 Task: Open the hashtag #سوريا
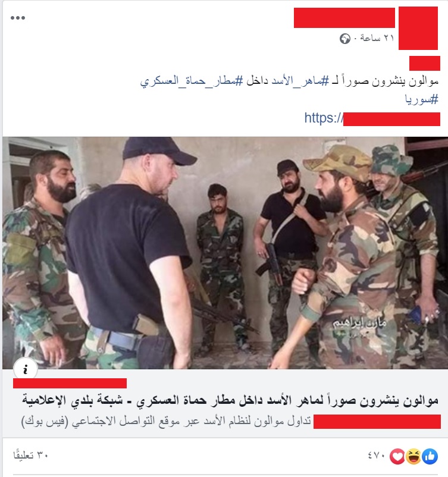[421, 99]
